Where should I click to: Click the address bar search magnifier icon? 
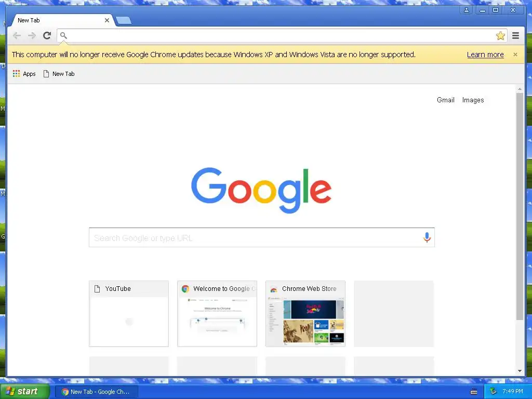[x=63, y=35]
